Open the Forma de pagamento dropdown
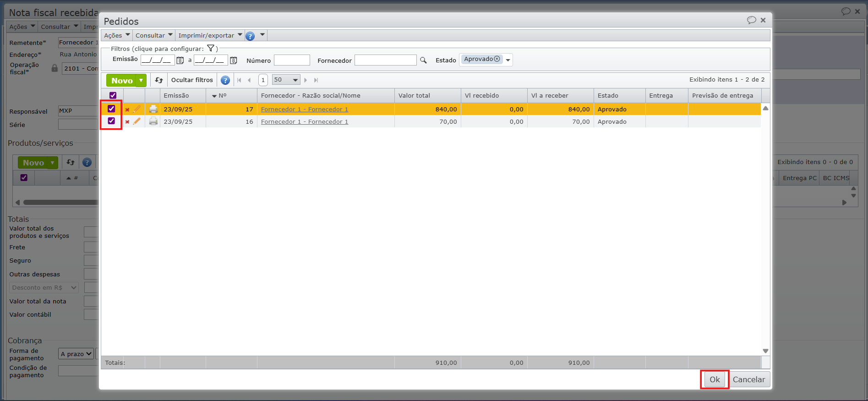The image size is (868, 401). [x=76, y=354]
